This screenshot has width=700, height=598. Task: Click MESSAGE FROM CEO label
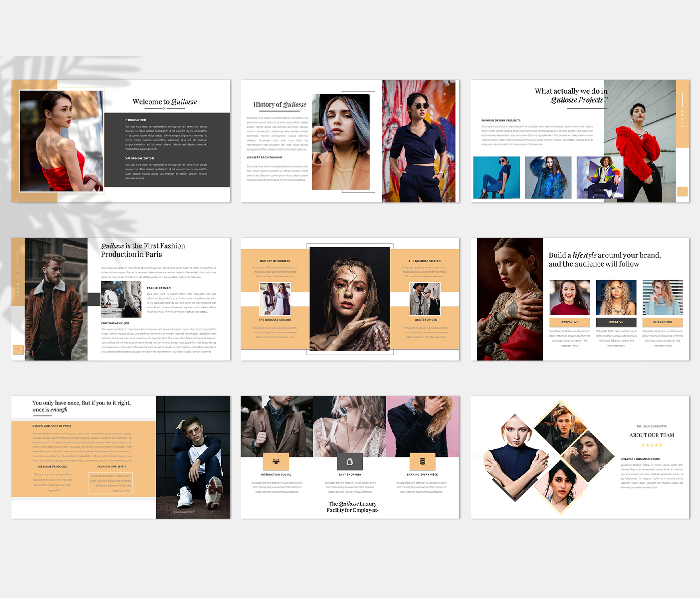click(x=52, y=466)
